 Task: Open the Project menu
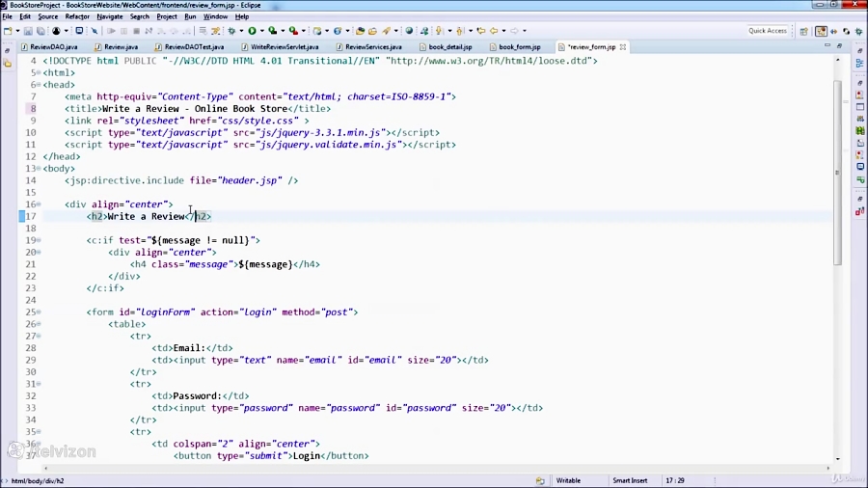(167, 16)
